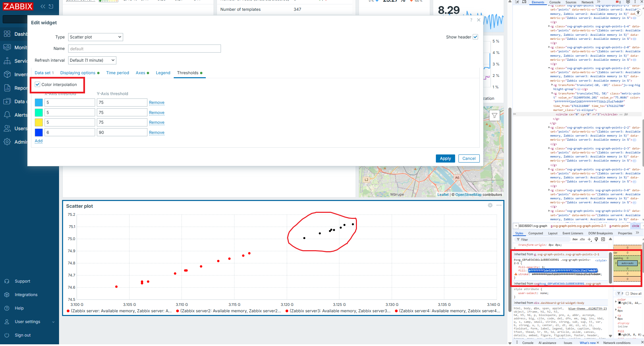The height and width of the screenshot is (346, 644).
Task: Open the Type dropdown showing Scatter plot
Action: pos(95,37)
